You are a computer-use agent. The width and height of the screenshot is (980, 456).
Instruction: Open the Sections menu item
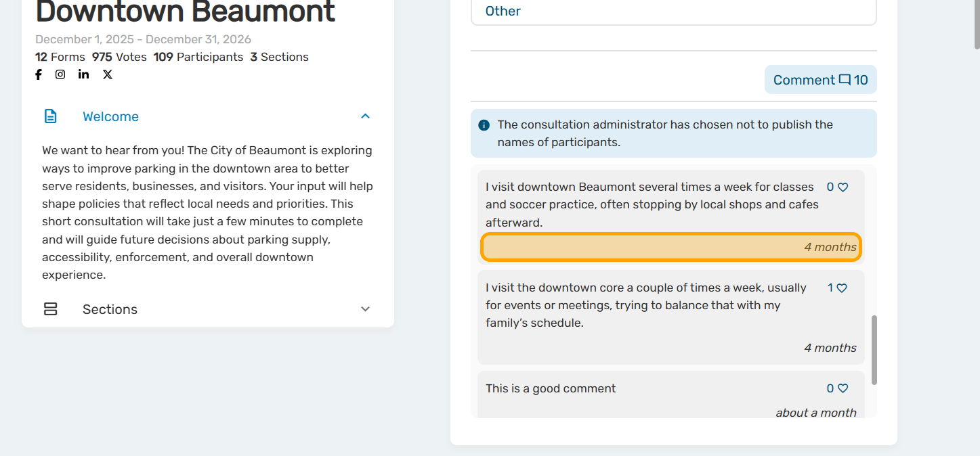coord(110,309)
